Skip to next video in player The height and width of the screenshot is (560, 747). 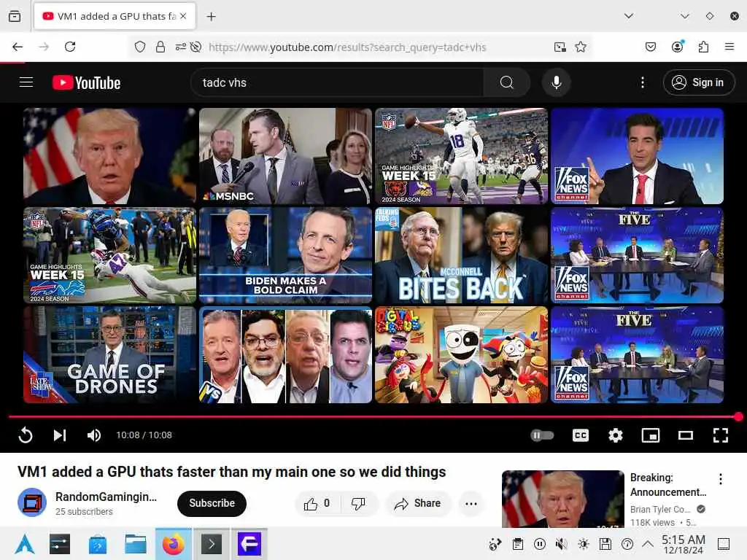coord(60,435)
